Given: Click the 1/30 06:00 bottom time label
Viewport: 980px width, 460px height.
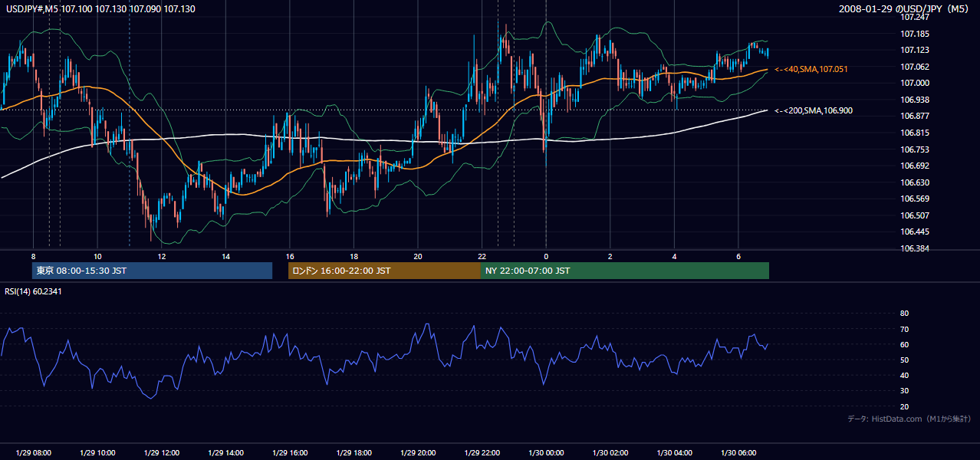Looking at the screenshot, I should coord(738,453).
